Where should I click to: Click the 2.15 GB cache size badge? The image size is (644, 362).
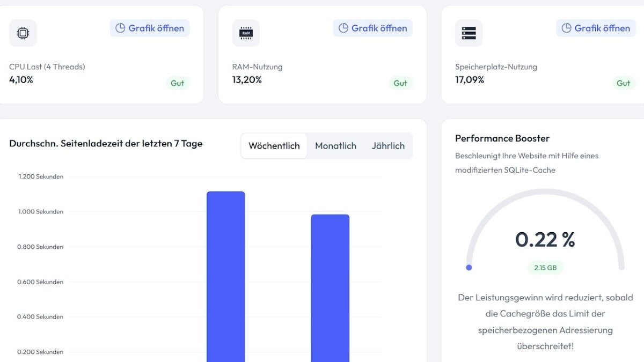coord(545,267)
